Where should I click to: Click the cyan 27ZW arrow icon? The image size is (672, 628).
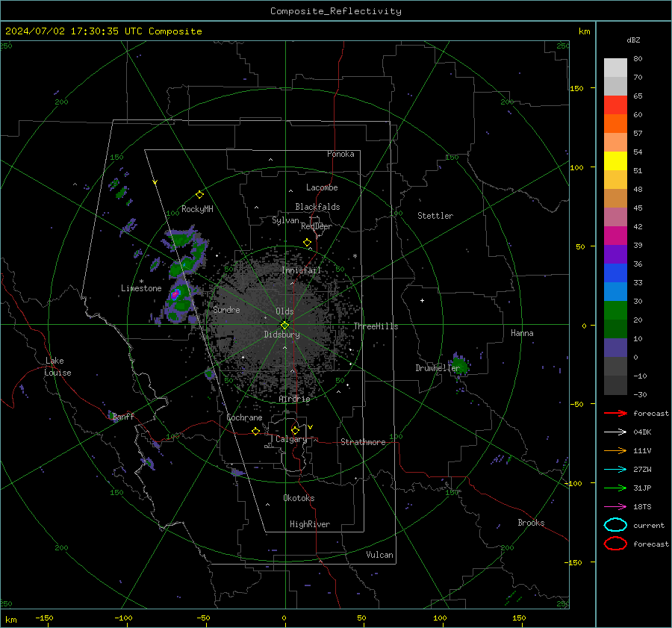click(x=615, y=470)
